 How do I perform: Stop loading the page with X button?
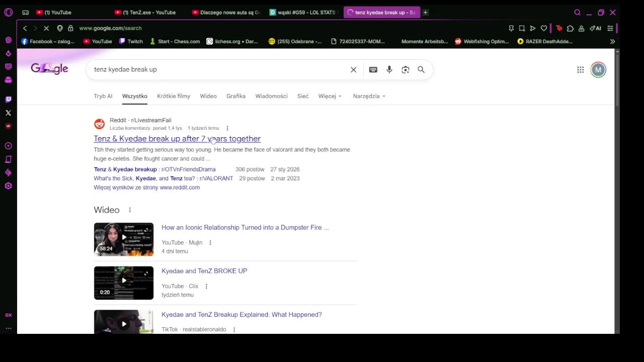pyautogui.click(x=46, y=28)
